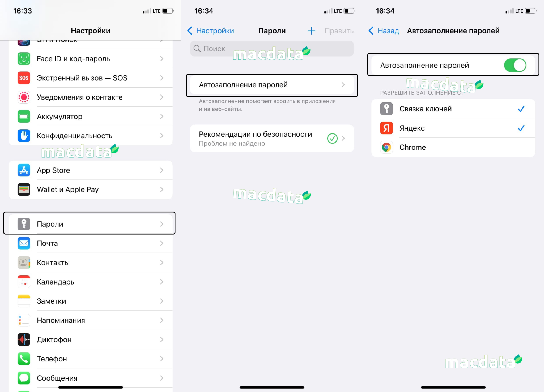Open Рекомендации по безопасности section
The width and height of the screenshot is (544, 392).
(272, 138)
